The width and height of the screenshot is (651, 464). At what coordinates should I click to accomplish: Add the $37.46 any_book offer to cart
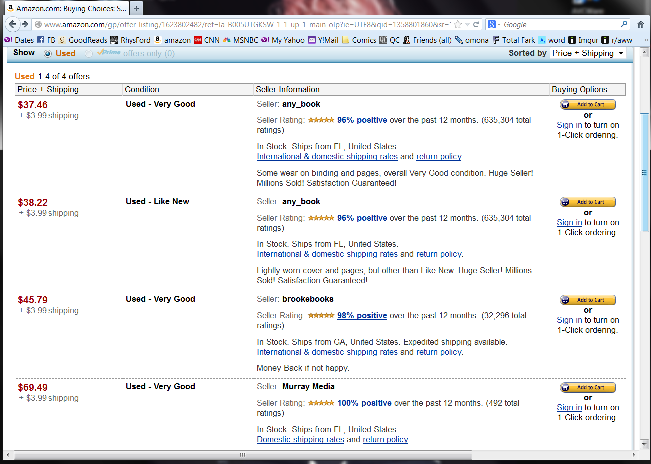pos(587,104)
